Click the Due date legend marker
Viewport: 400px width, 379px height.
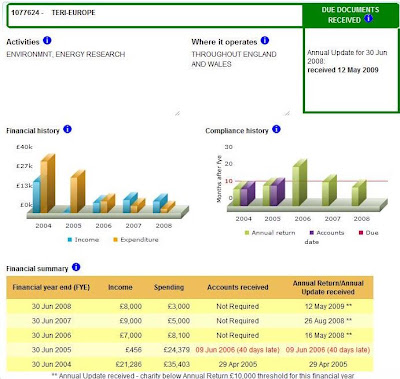[x=361, y=233]
